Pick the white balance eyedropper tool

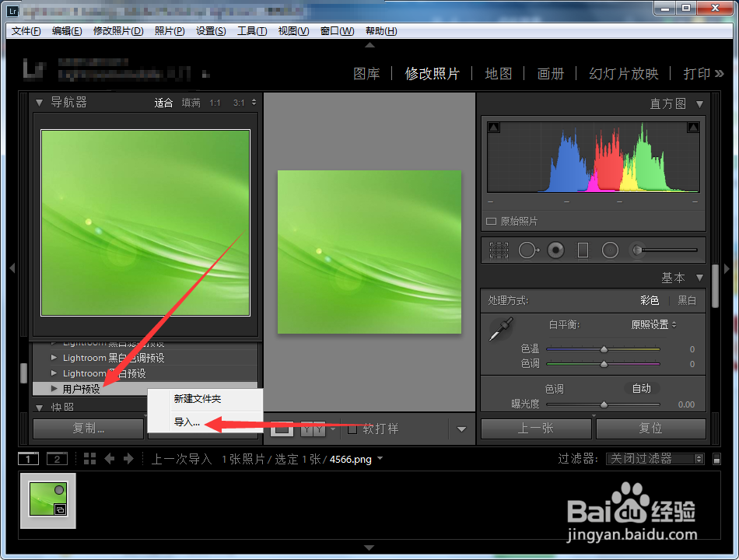click(x=501, y=329)
